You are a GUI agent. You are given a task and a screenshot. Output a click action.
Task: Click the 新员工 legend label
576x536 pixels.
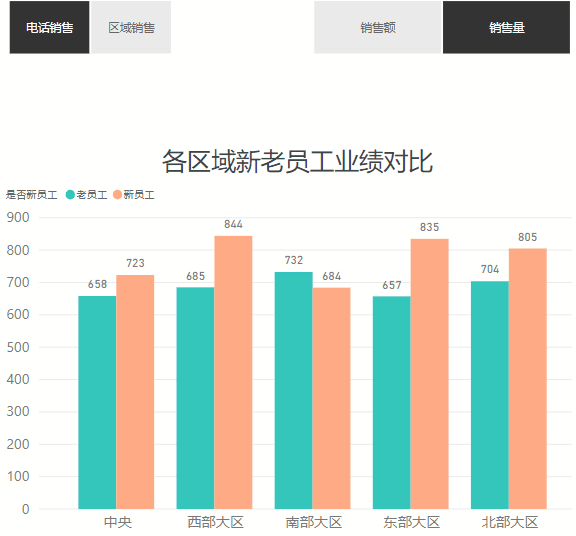click(139, 195)
